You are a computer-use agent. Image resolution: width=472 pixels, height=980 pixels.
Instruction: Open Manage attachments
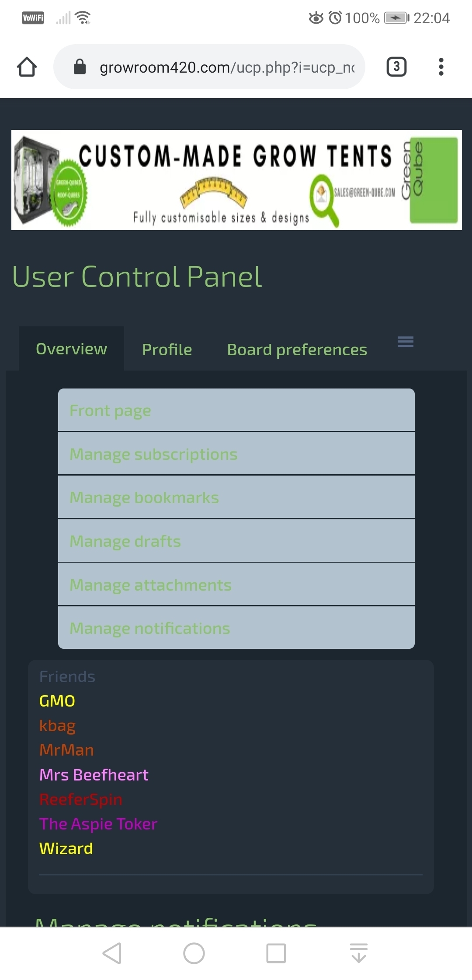150,585
